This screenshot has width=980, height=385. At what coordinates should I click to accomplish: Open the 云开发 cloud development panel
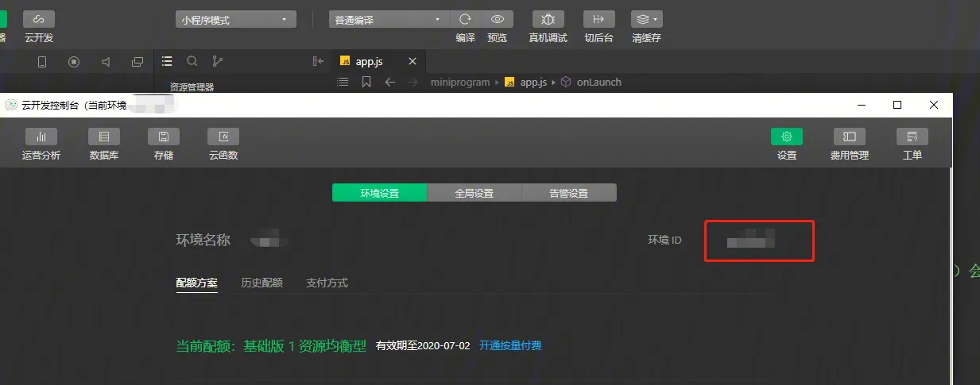coord(38,20)
